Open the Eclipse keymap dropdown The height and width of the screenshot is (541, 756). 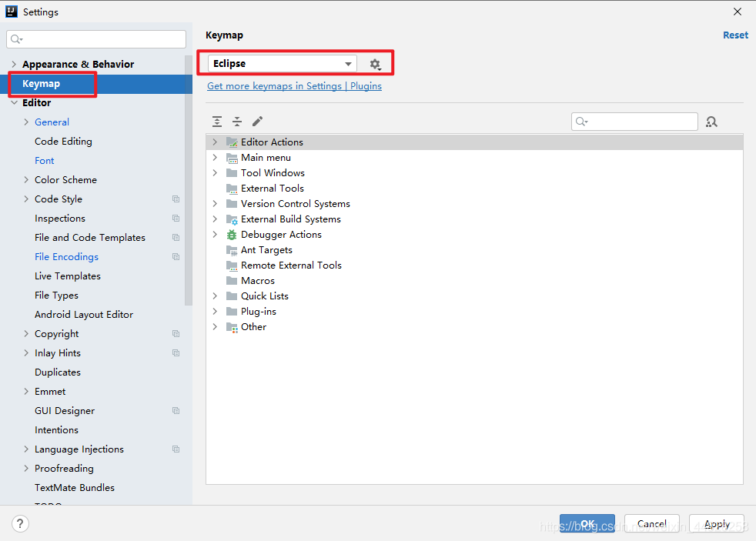pyautogui.click(x=282, y=64)
